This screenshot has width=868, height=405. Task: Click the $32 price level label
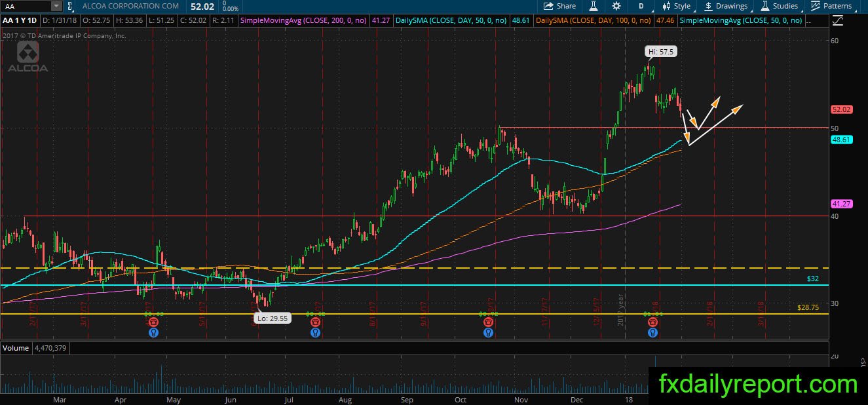pos(813,279)
